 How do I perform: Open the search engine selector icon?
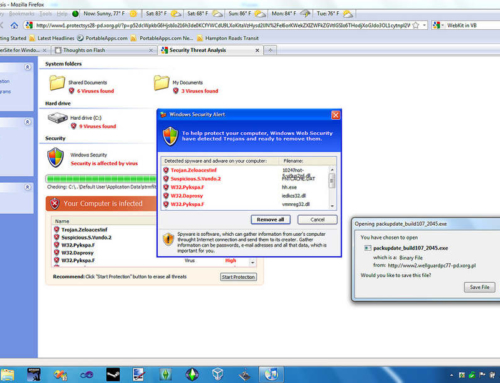pos(437,25)
